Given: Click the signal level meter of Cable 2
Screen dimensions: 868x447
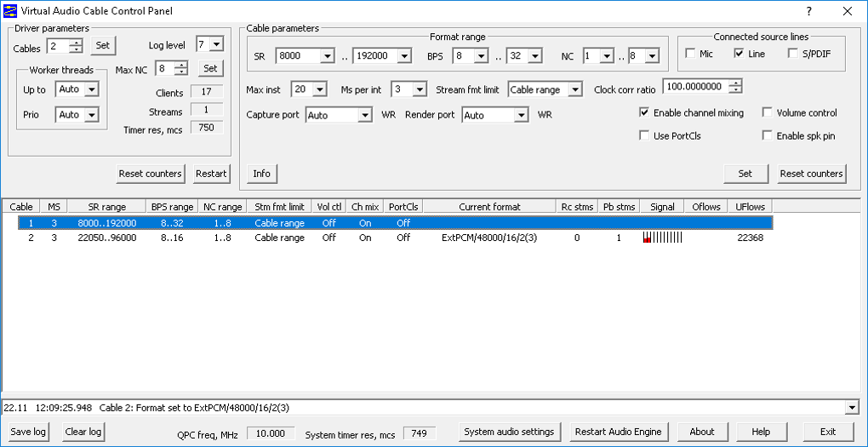Looking at the screenshot, I should point(662,238).
